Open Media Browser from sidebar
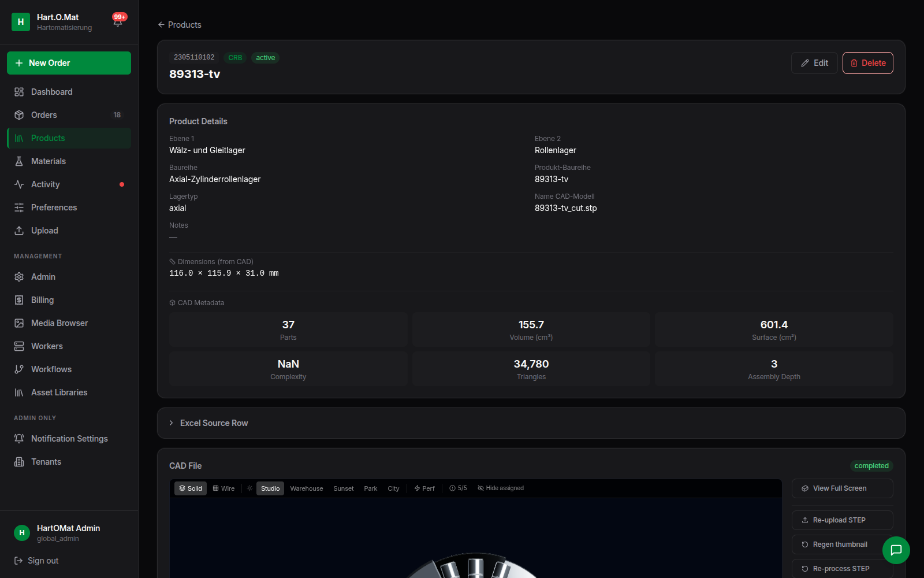 (x=69, y=323)
